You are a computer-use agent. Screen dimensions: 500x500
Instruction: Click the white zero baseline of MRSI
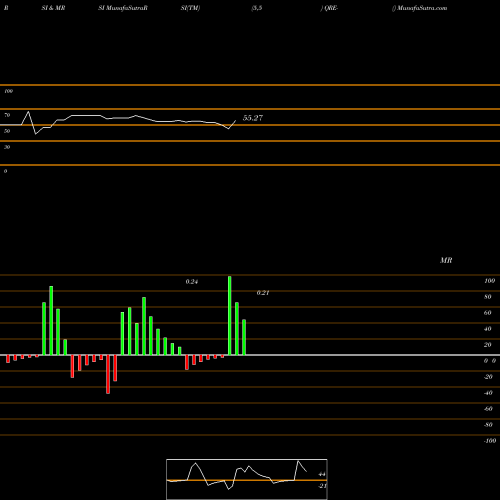(250, 355)
